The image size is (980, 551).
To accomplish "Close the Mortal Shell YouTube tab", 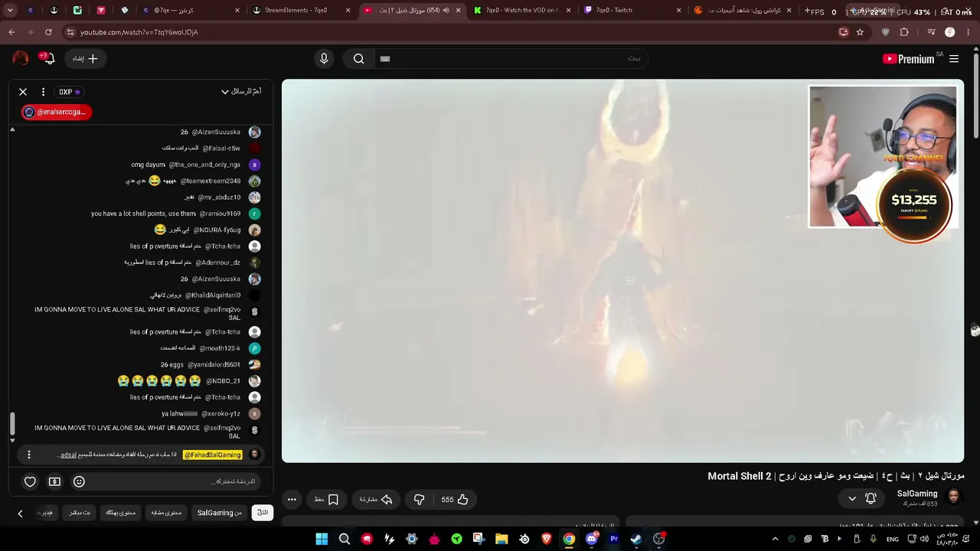I will point(458,11).
